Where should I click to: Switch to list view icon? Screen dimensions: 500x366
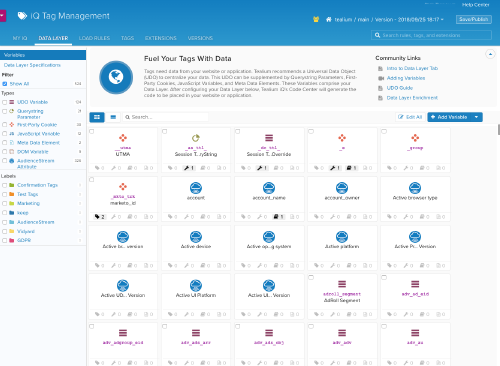(x=113, y=117)
